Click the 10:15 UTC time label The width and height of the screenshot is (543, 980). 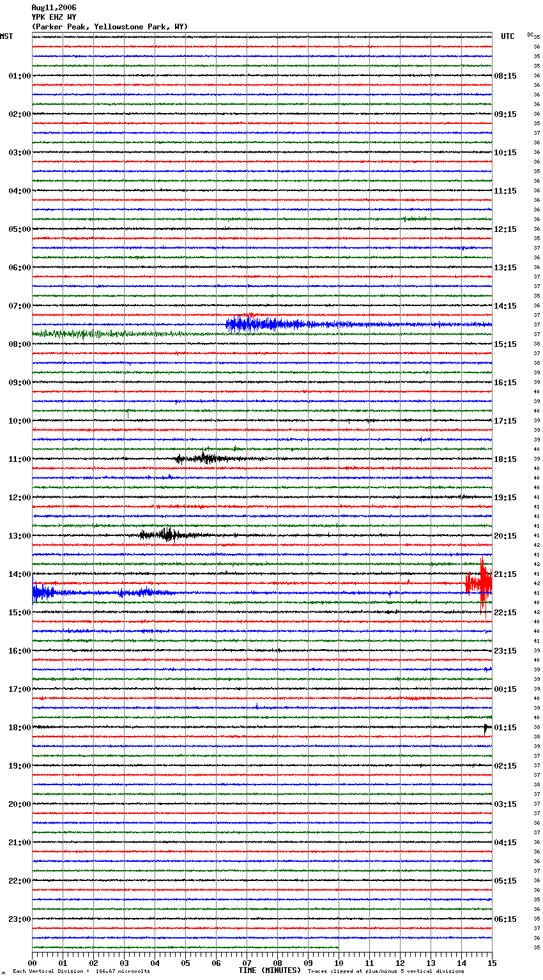point(505,153)
